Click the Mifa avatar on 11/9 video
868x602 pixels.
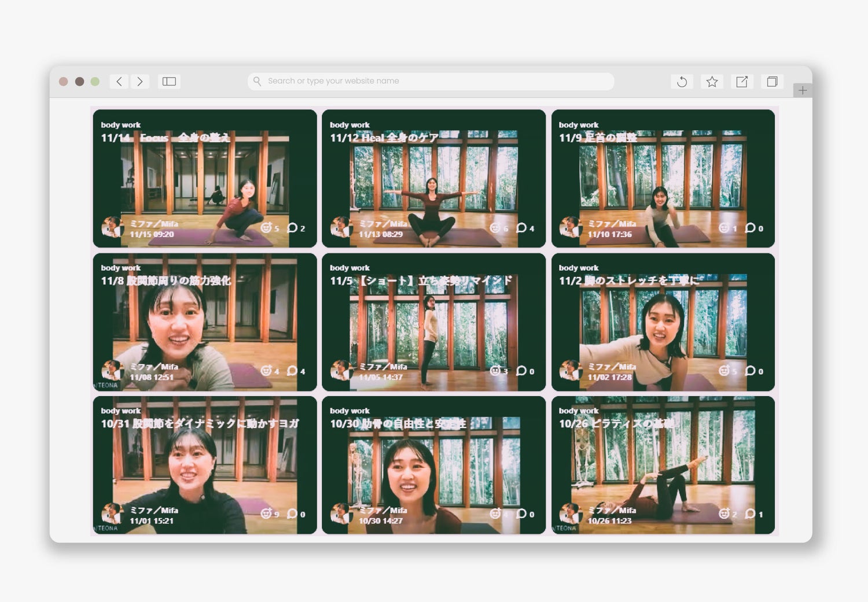point(570,227)
